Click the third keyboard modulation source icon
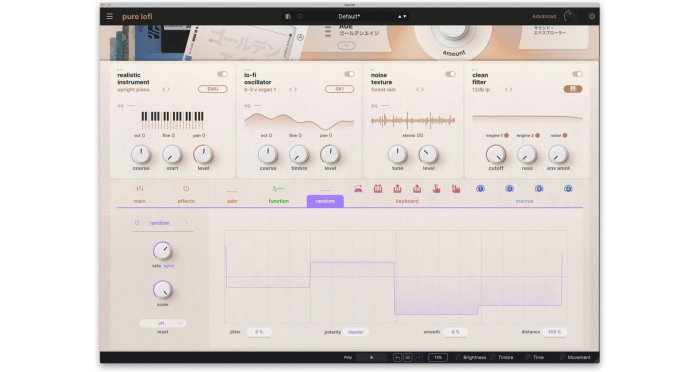 [x=397, y=189]
